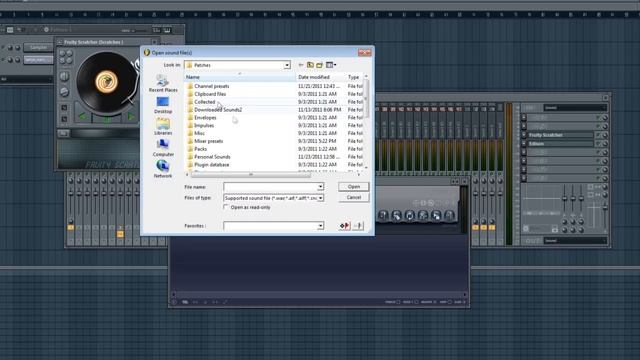This screenshot has height=360, width=640.
Task: Select the Plugin database folder
Action: 211,164
